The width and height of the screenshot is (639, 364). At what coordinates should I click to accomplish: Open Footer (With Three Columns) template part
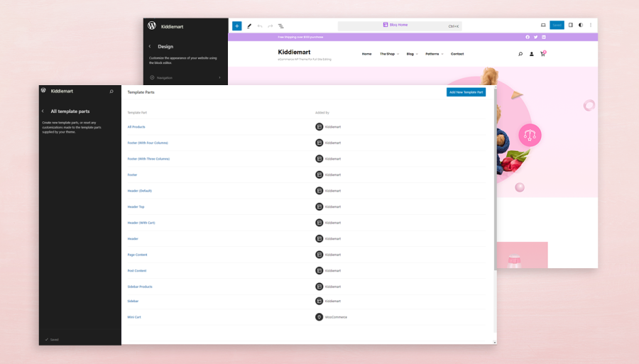click(x=148, y=159)
